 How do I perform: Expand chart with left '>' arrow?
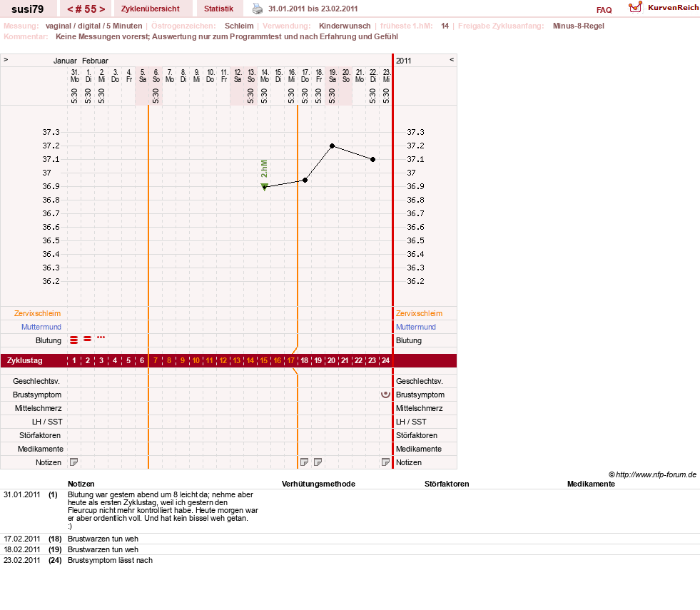(x=6, y=59)
